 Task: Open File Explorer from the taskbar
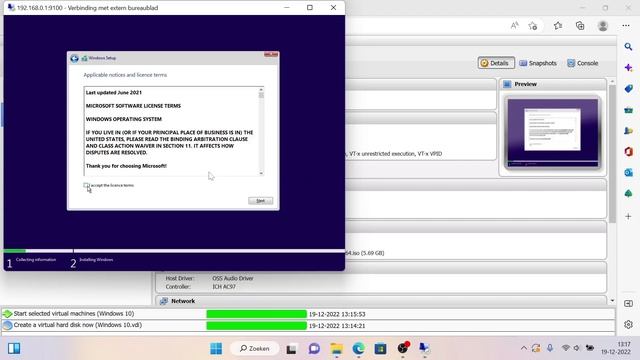pos(337,349)
